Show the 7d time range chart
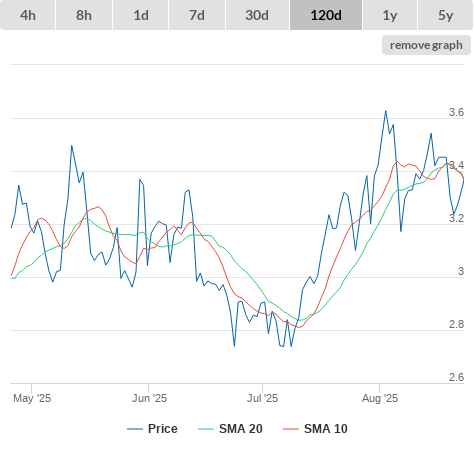Screen dimensions: 474x455 (x=197, y=15)
